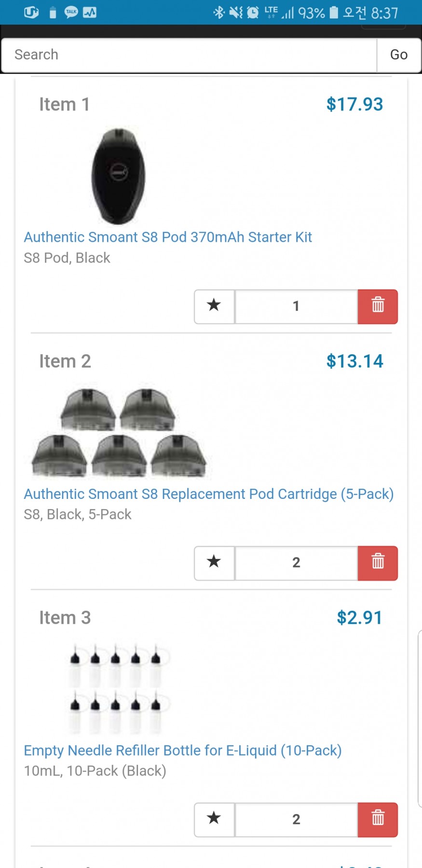Open Authentic Smoant S8 Pod Starter Kit link
422x868 pixels.
(x=168, y=237)
